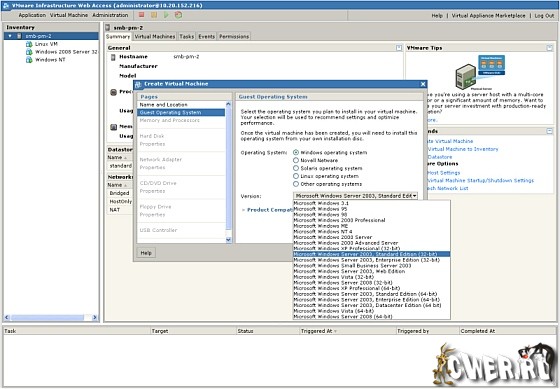The width and height of the screenshot is (560, 389).
Task: Select the Windows NT virtual machine icon
Action: pos(29,60)
